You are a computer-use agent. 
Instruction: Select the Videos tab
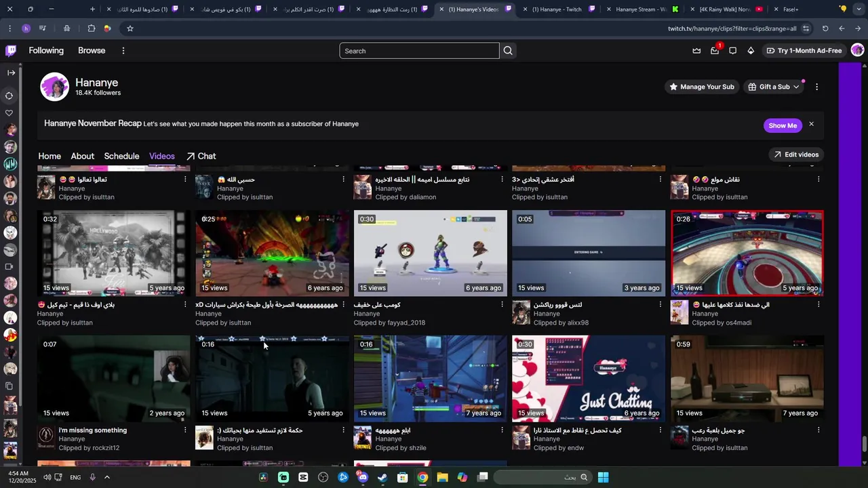tap(162, 157)
